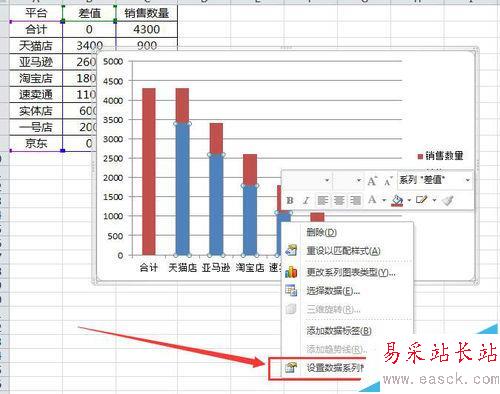Select the 一号店 cell in the table
This screenshot has height=394, width=500.
[36, 127]
